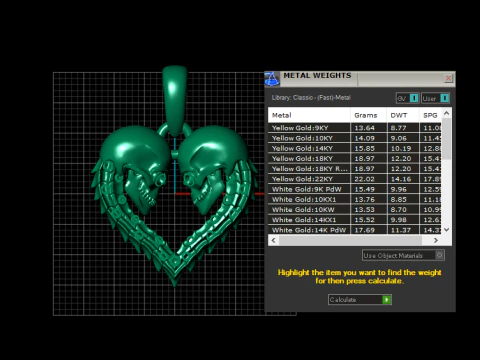Select the White Gold:10KX1 row
Image resolution: width=480 pixels, height=360 pixels.
pos(355,199)
